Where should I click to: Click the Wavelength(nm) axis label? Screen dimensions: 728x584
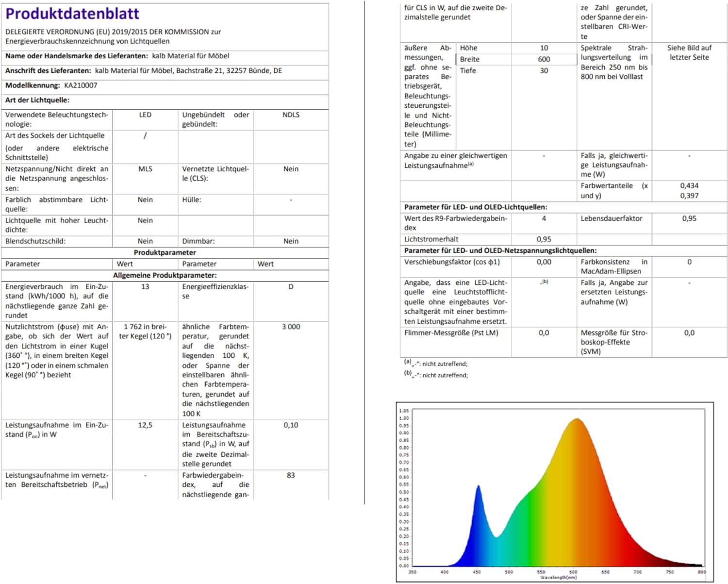558,577
